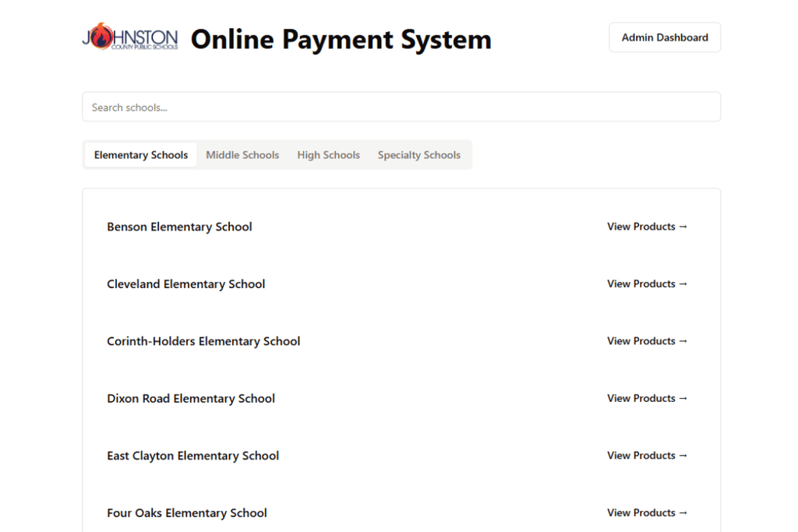The width and height of the screenshot is (798, 532).
Task: Switch to the High Schools tab
Action: click(328, 154)
